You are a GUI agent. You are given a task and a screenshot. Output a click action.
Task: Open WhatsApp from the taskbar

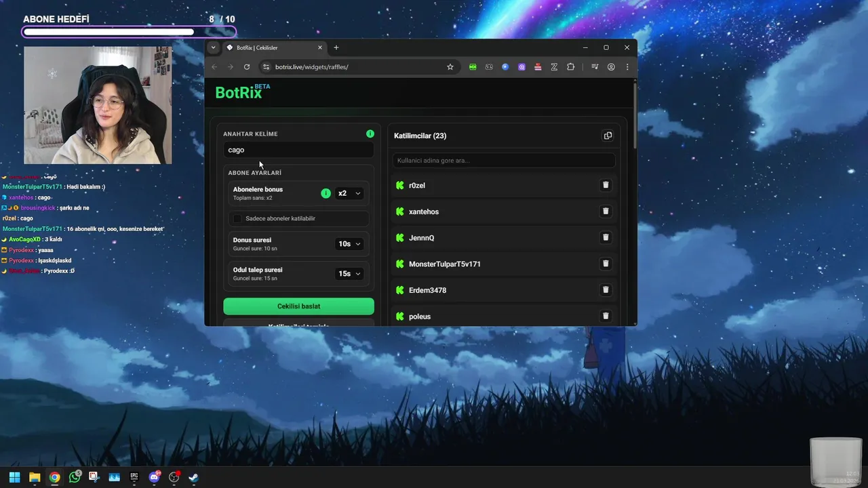pyautogui.click(x=75, y=477)
